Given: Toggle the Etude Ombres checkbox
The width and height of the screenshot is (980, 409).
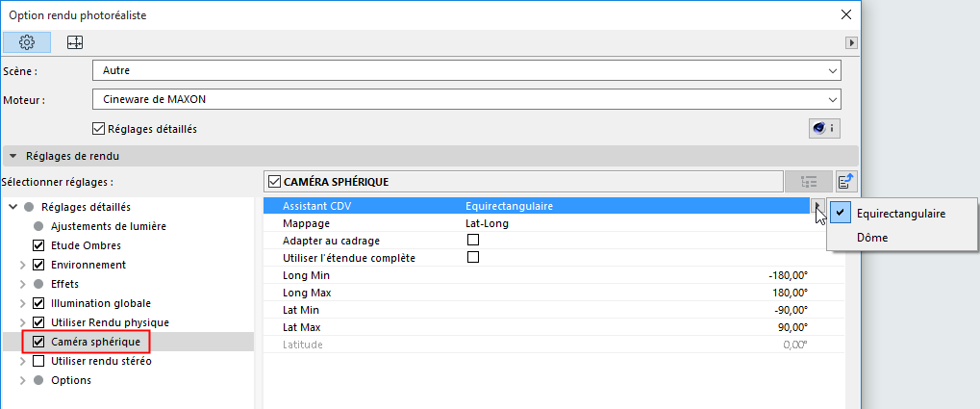Looking at the screenshot, I should [x=38, y=245].
